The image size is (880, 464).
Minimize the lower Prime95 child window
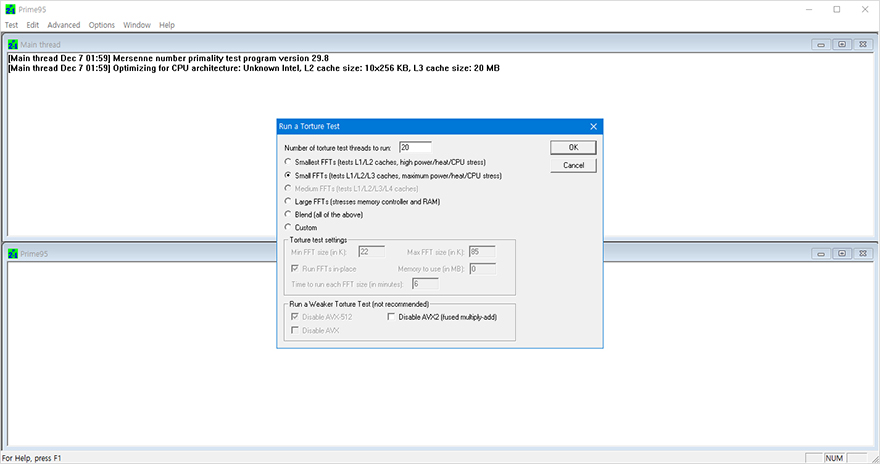click(x=821, y=254)
